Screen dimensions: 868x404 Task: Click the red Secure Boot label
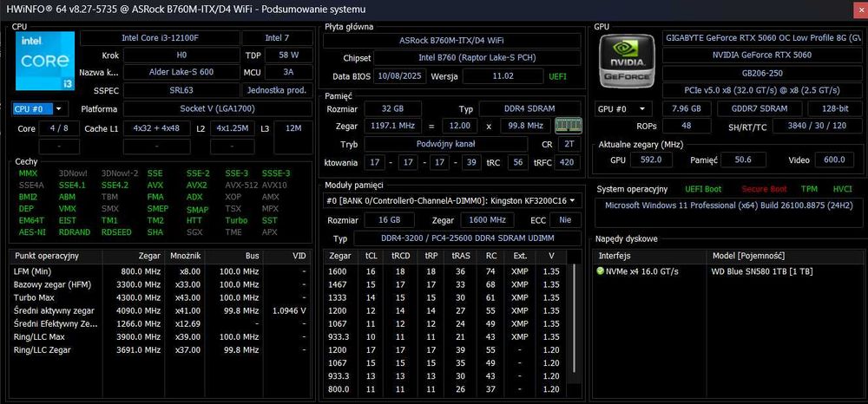tap(764, 189)
